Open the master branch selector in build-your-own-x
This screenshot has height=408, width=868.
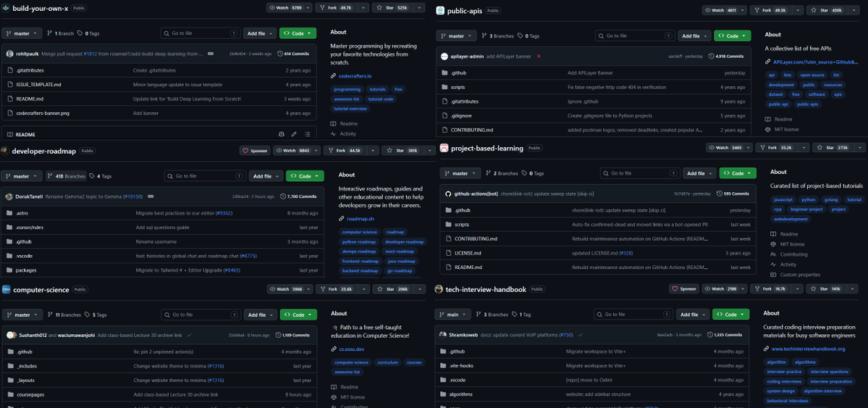point(22,33)
